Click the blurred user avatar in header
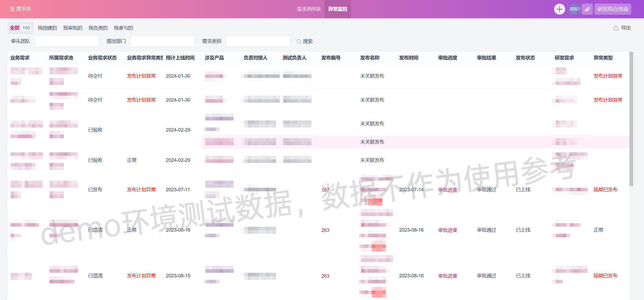Image resolution: width=644 pixels, height=300 pixels. (x=575, y=9)
